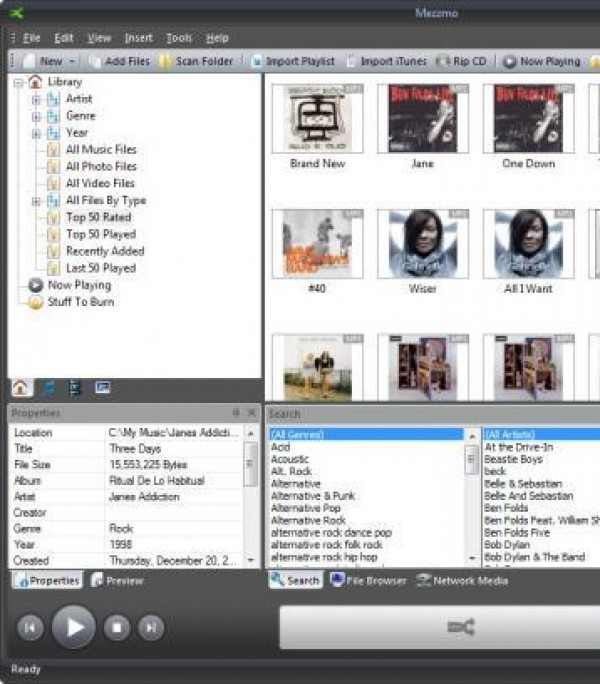This screenshot has width=600, height=684.
Task: Open the Help menu
Action: 217,38
